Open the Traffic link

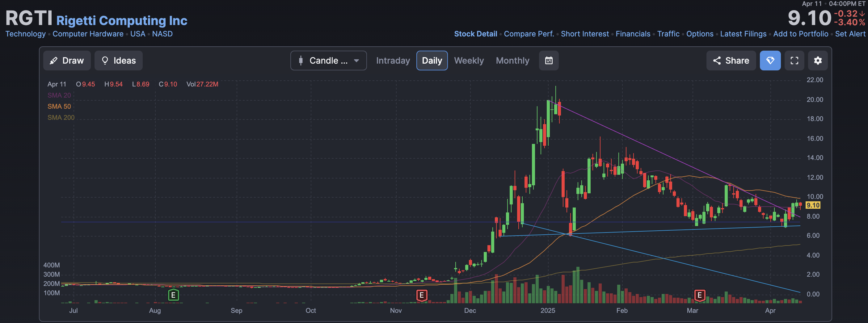click(668, 34)
